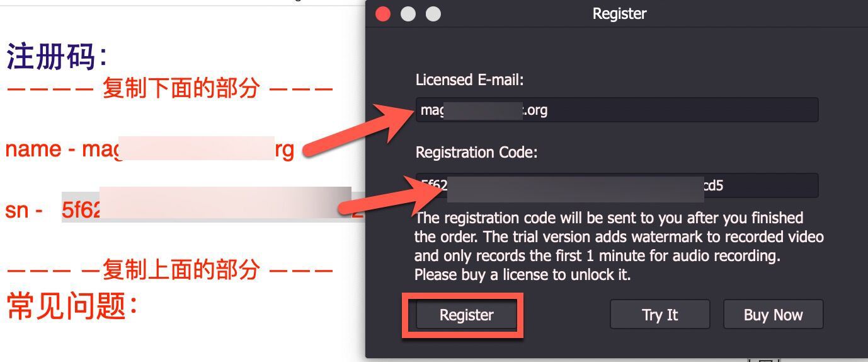
Task: Open the Buy Now purchase option
Action: pyautogui.click(x=773, y=315)
